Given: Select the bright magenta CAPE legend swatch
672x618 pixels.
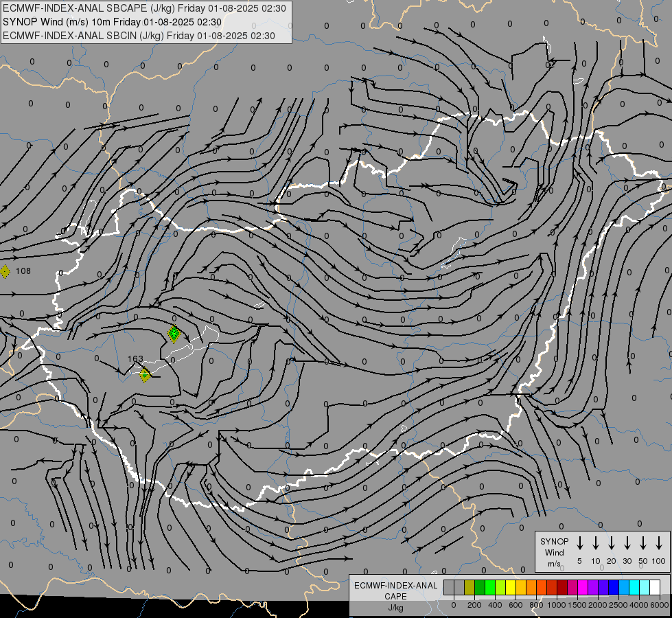Looking at the screenshot, I should [x=583, y=588].
